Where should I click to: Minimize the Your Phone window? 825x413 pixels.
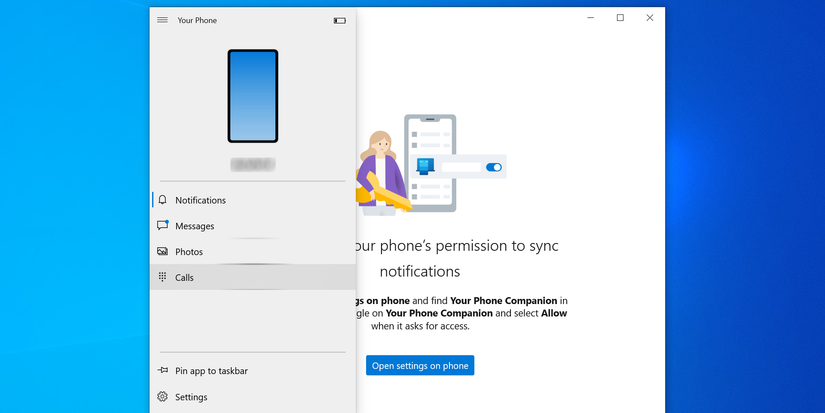point(590,18)
